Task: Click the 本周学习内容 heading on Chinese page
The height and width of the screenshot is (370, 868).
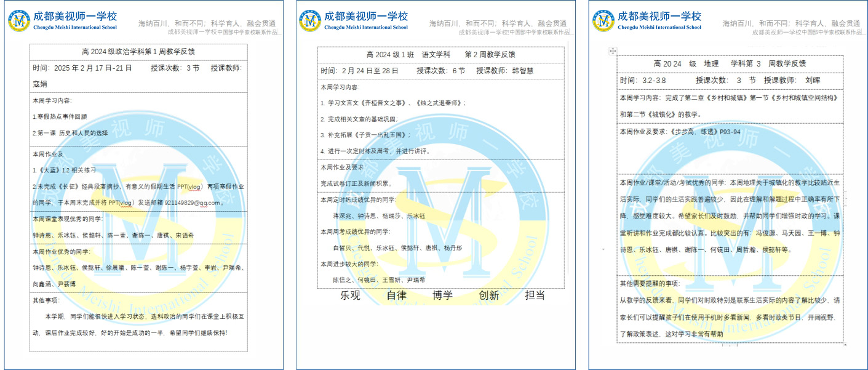Action: 340,87
